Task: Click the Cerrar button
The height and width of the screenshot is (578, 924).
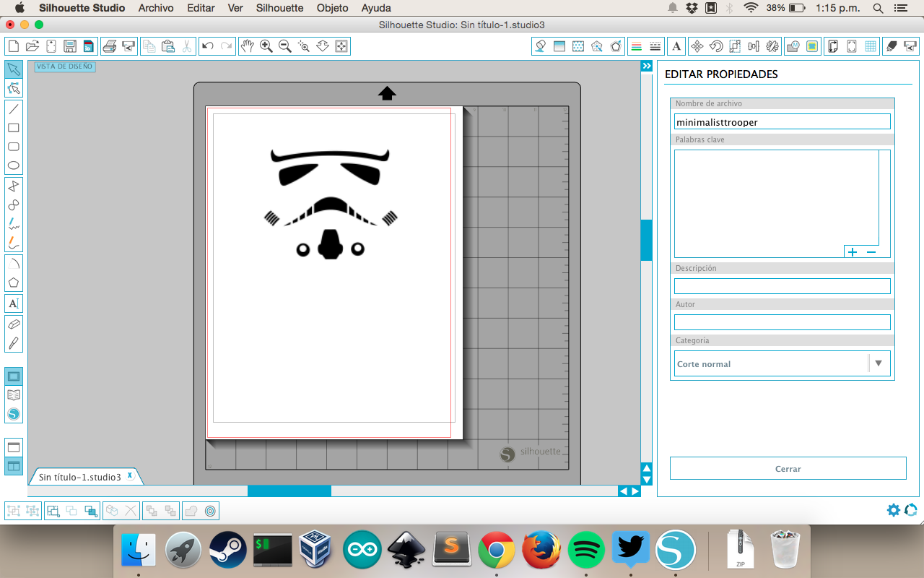Action: point(788,468)
